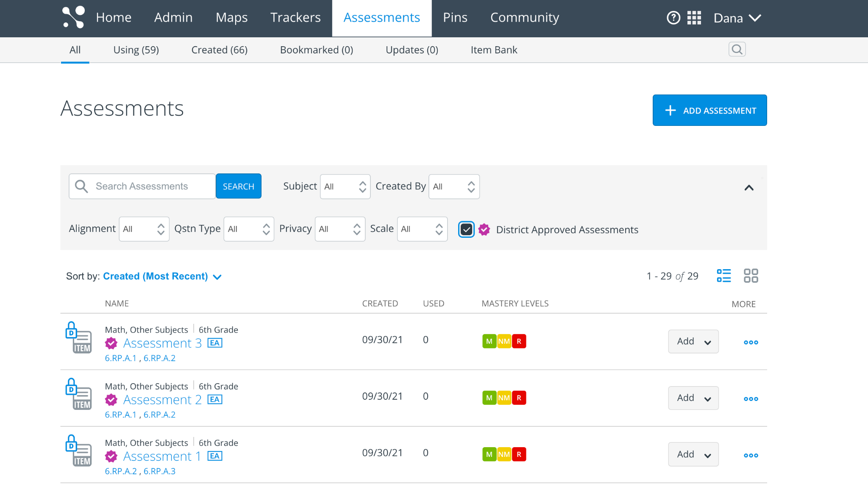Switch to grid view layout icon
The width and height of the screenshot is (868, 487).
(751, 276)
